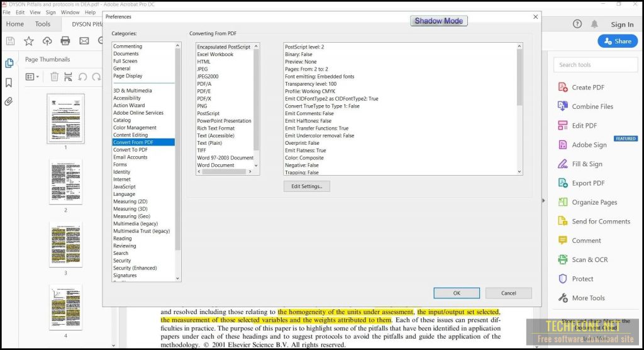The image size is (644, 350).
Task: Select page 3 thumbnail
Action: coord(65,245)
